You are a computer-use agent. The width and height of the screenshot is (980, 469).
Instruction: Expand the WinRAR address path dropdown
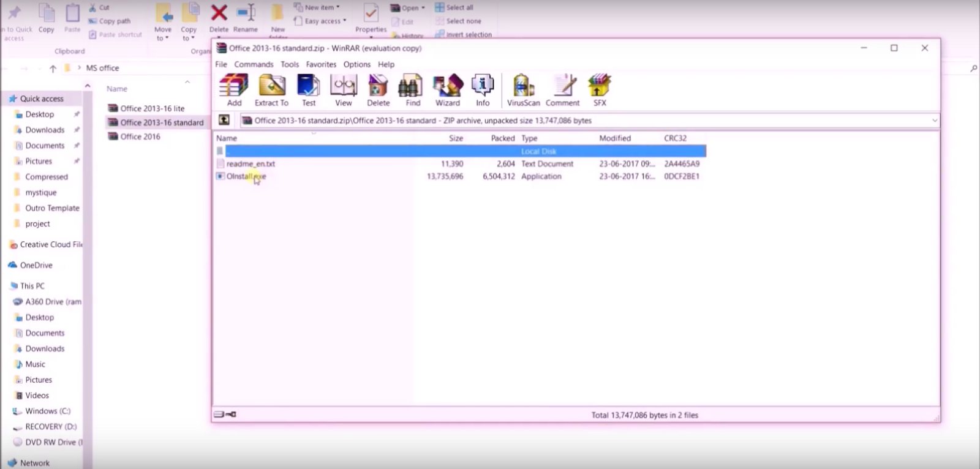pyautogui.click(x=935, y=121)
